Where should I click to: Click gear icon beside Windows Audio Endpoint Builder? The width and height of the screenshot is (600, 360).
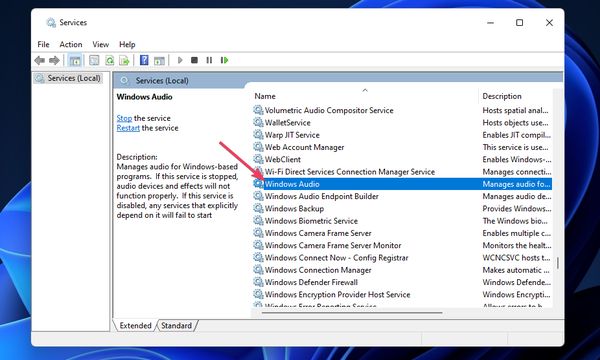[258, 196]
